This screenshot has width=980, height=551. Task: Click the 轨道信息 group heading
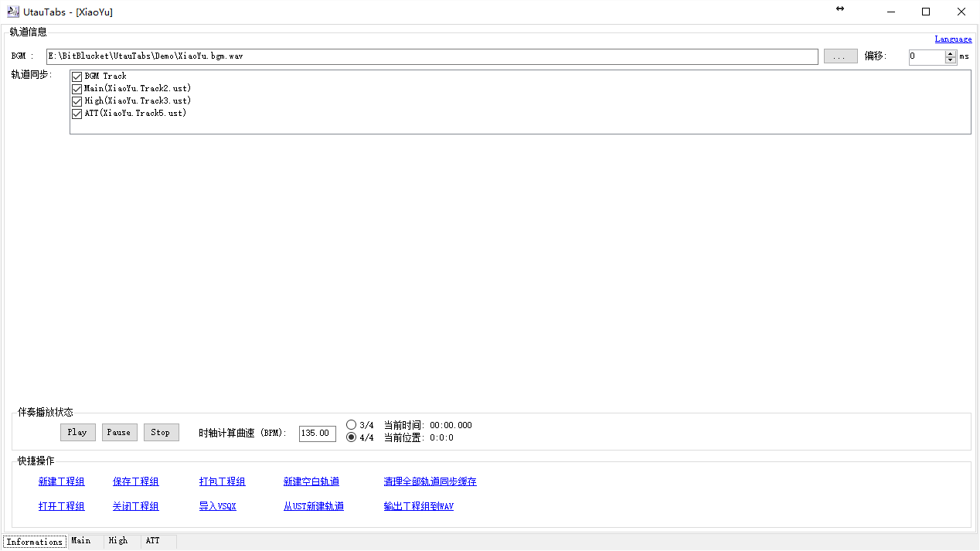(x=29, y=32)
